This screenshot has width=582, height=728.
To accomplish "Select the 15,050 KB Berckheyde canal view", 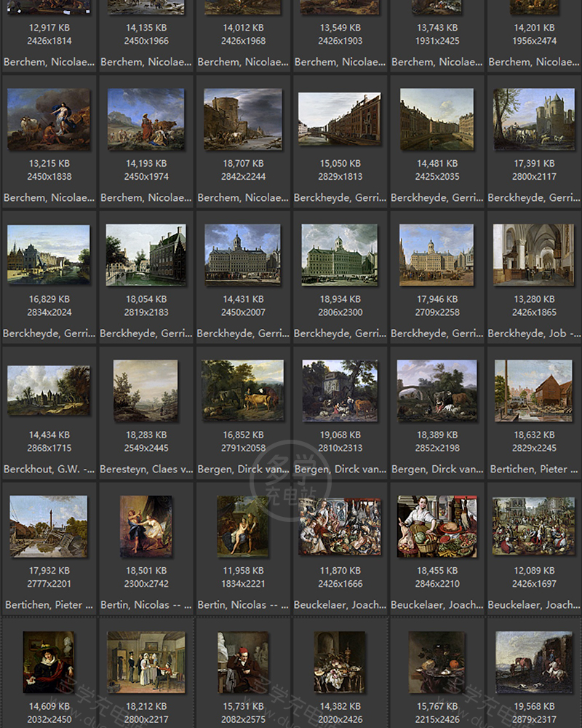I will [x=340, y=119].
